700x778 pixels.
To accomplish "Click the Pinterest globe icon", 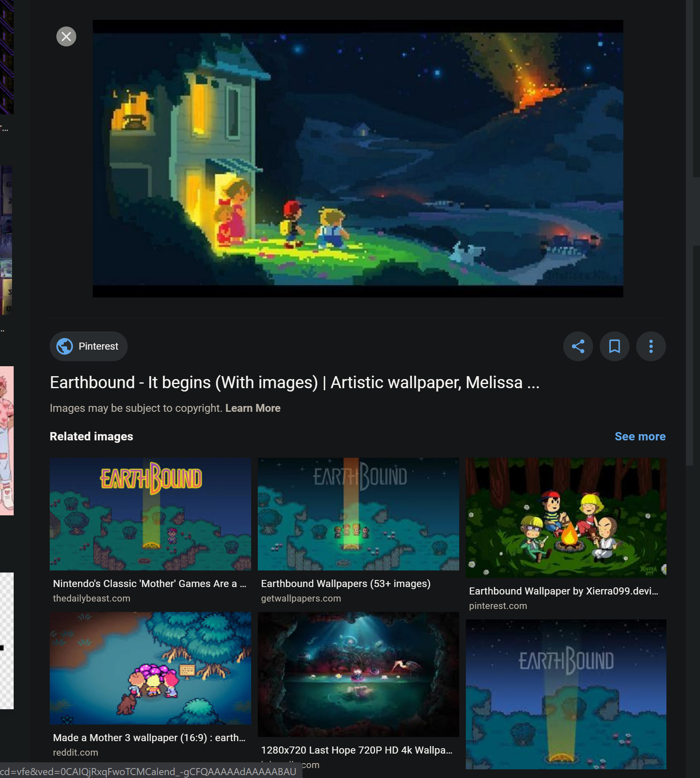I will pos(65,346).
